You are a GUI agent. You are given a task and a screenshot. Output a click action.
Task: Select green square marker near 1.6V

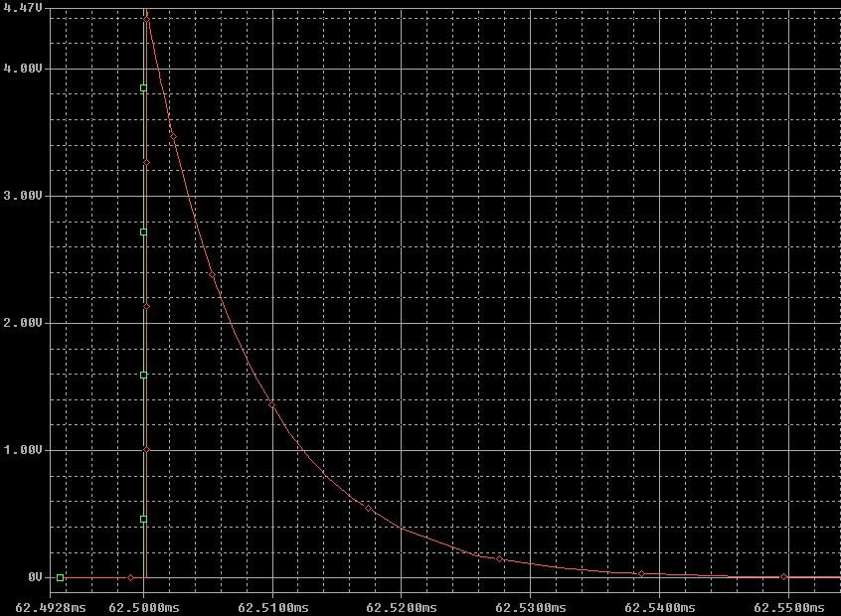(144, 376)
